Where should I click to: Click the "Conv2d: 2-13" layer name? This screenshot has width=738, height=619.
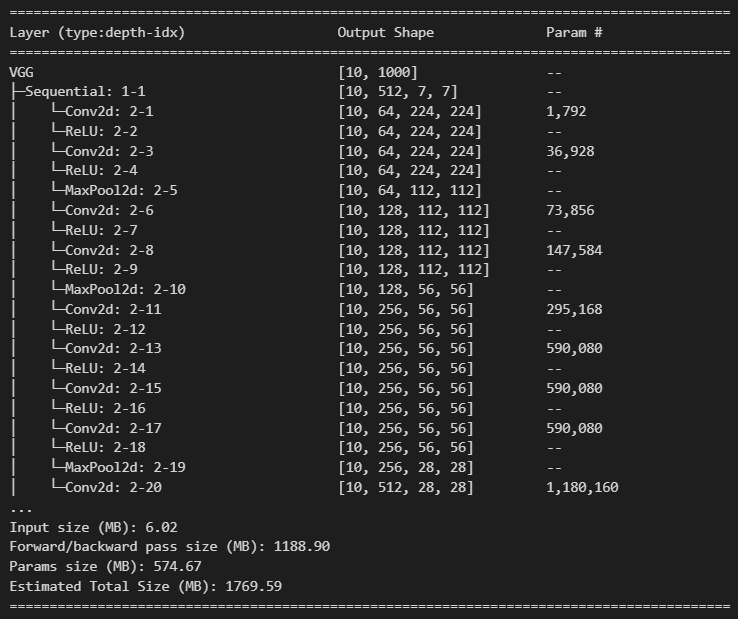[x=113, y=348]
